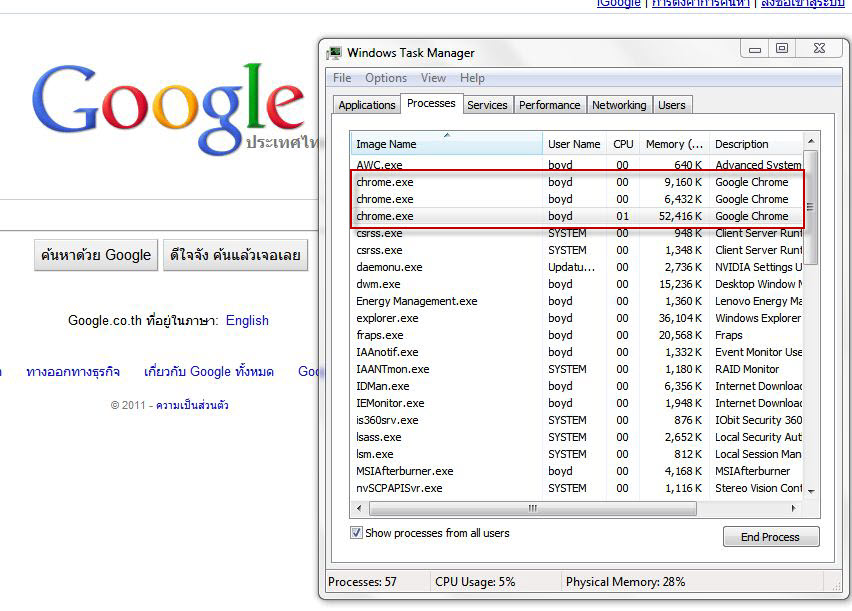
Task: Click the horizontal scrollbar left arrow
Action: point(359,508)
